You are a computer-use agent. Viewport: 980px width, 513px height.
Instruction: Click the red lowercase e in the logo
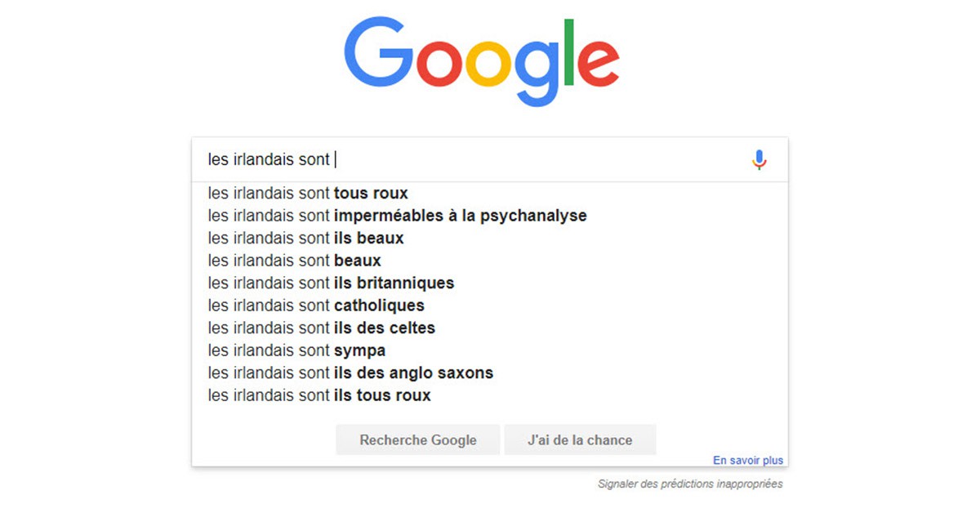(599, 65)
